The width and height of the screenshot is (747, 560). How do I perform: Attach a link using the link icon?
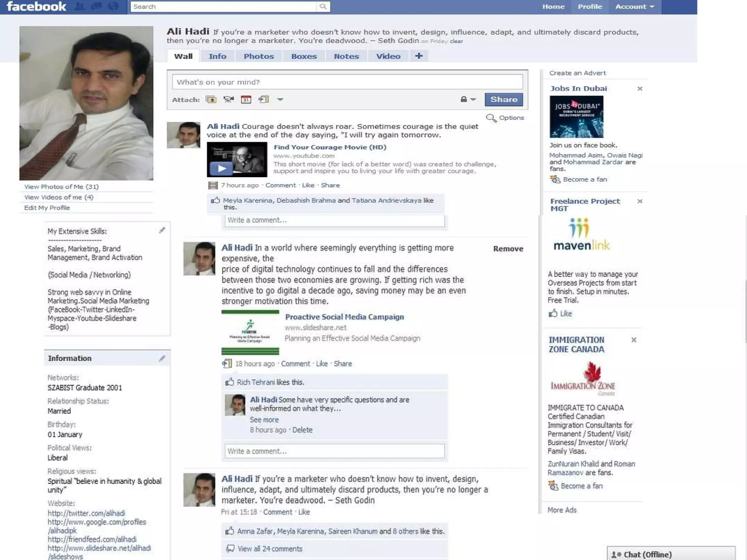pyautogui.click(x=263, y=100)
